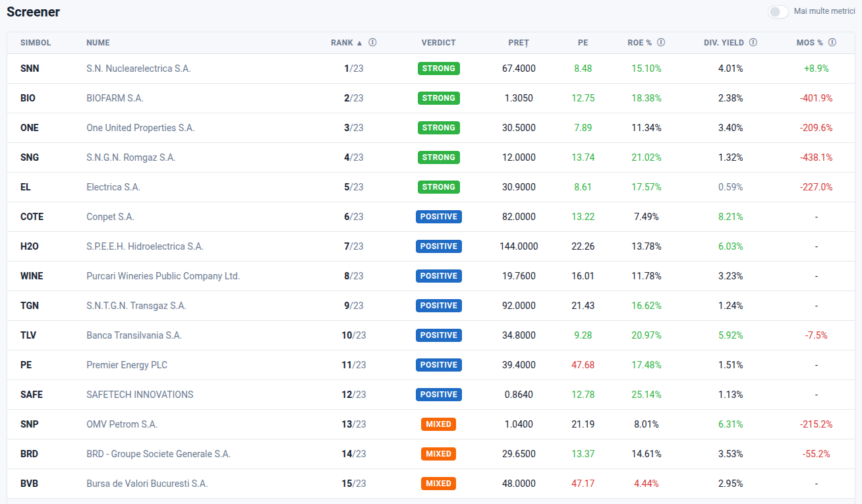
Task: Select the H2O ticker symbol
Action: tap(30, 246)
